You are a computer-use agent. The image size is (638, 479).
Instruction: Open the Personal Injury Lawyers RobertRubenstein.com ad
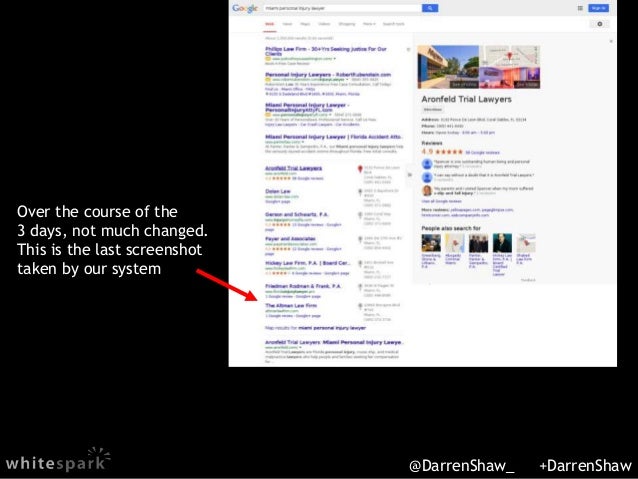pos(328,75)
